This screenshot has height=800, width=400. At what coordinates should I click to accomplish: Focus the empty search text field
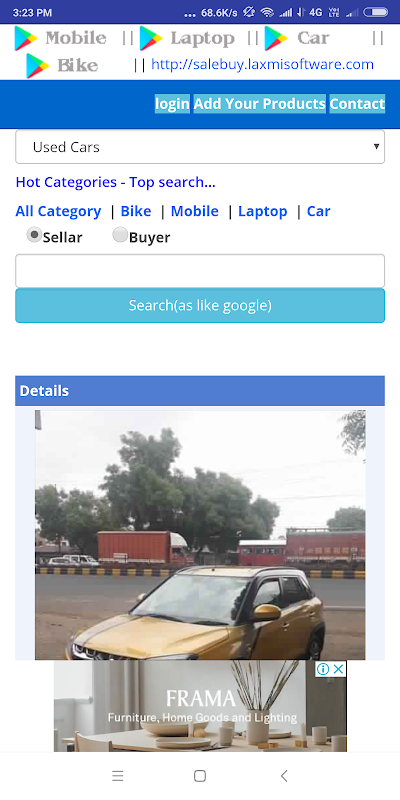pyautogui.click(x=200, y=271)
